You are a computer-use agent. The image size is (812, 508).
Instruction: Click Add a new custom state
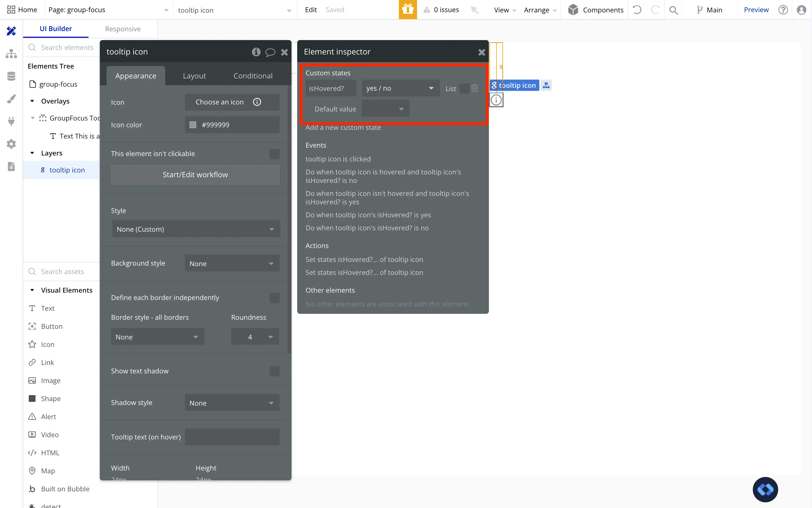point(343,127)
